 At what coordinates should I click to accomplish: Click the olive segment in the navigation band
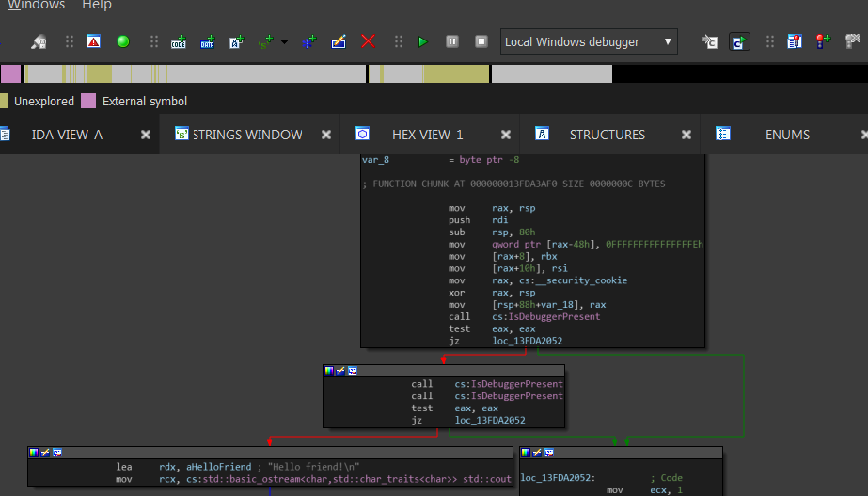point(456,73)
